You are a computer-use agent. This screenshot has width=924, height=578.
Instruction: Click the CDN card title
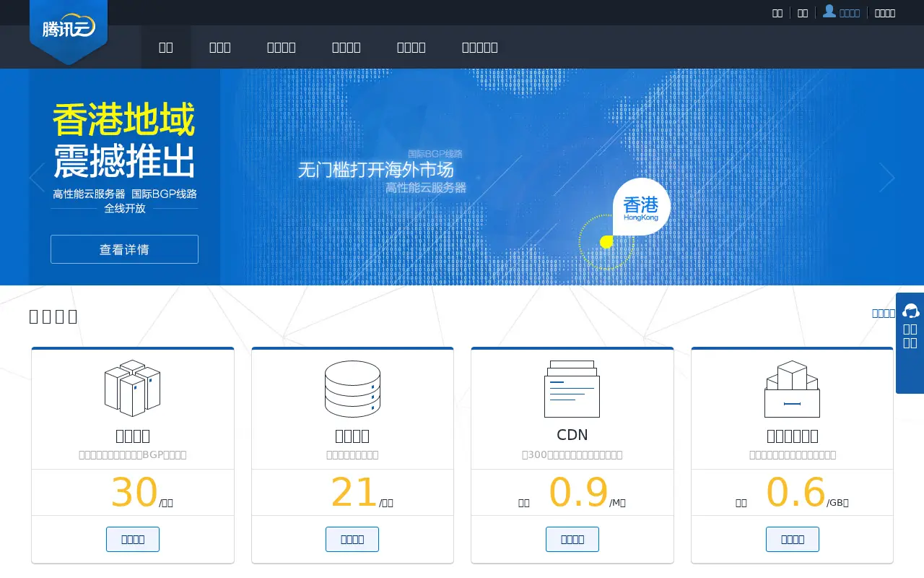pos(572,435)
